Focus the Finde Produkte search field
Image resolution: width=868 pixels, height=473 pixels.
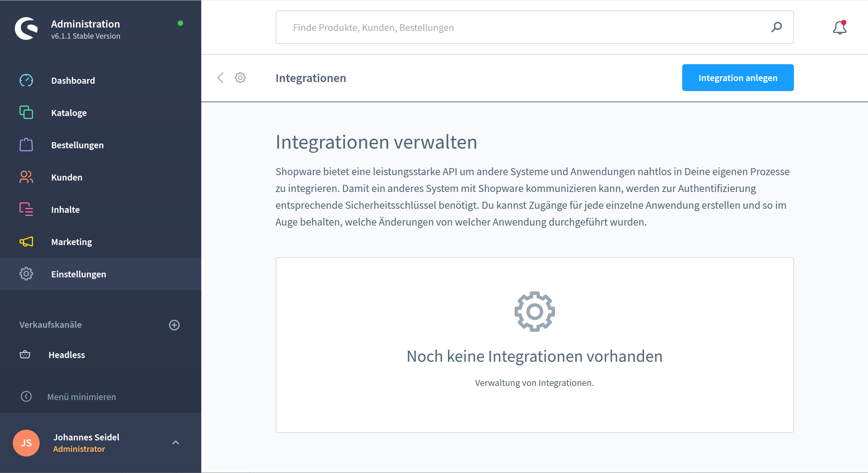pos(506,27)
